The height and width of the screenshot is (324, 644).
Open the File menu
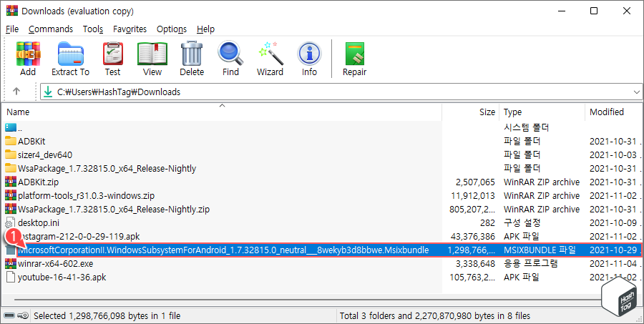pyautogui.click(x=12, y=29)
